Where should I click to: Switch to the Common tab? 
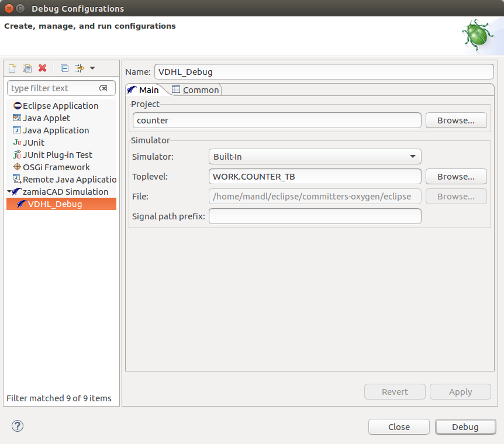coord(195,90)
